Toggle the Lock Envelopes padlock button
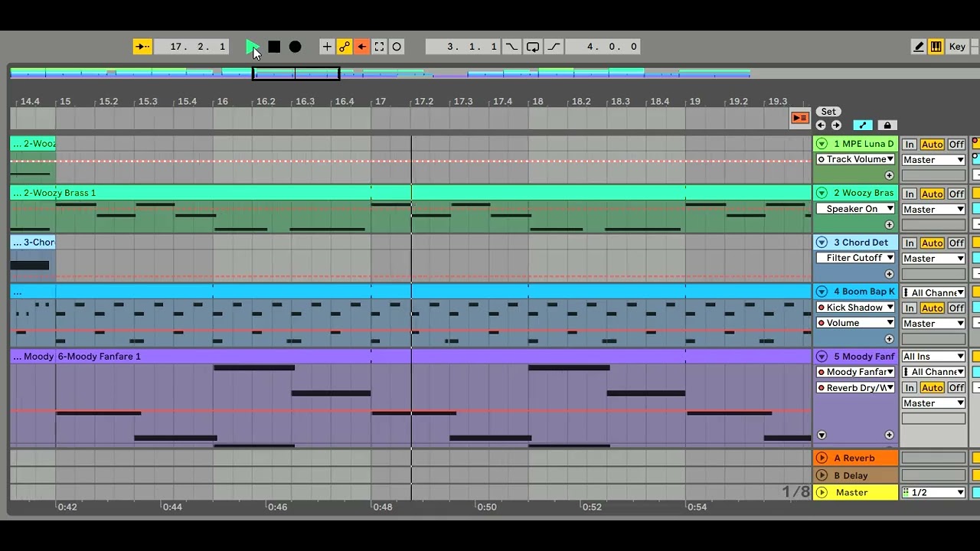 [887, 126]
